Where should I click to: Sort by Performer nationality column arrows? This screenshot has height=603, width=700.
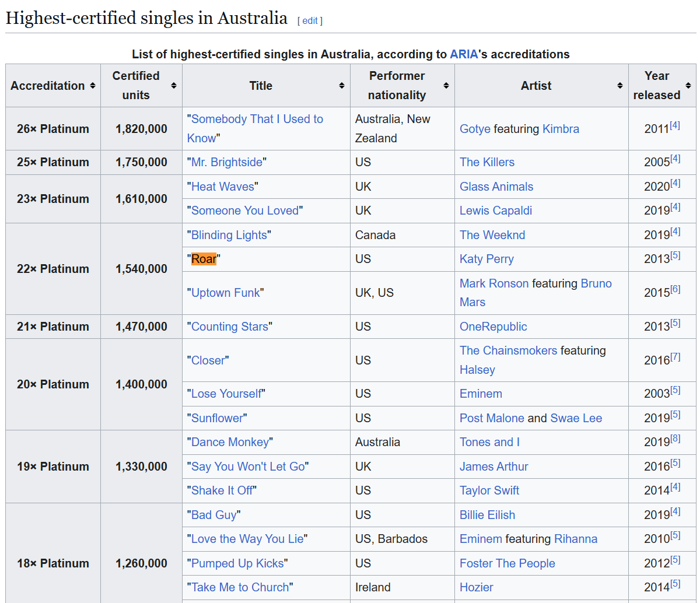(x=446, y=86)
